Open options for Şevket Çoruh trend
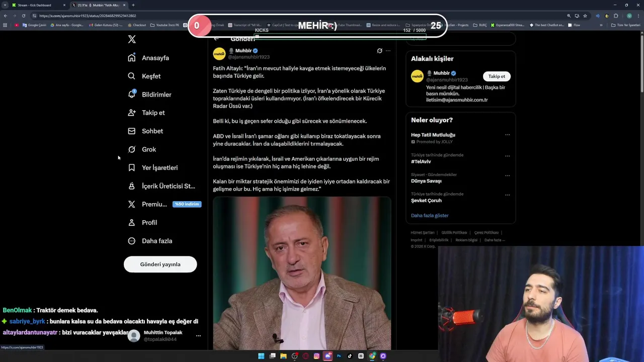The height and width of the screenshot is (362, 644). coord(507,195)
